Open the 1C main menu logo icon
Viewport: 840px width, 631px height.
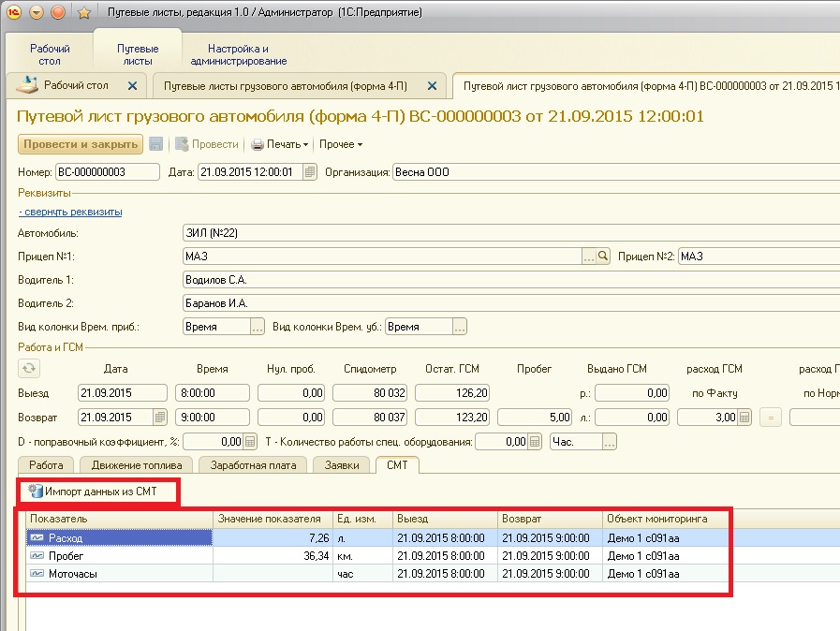(x=13, y=13)
